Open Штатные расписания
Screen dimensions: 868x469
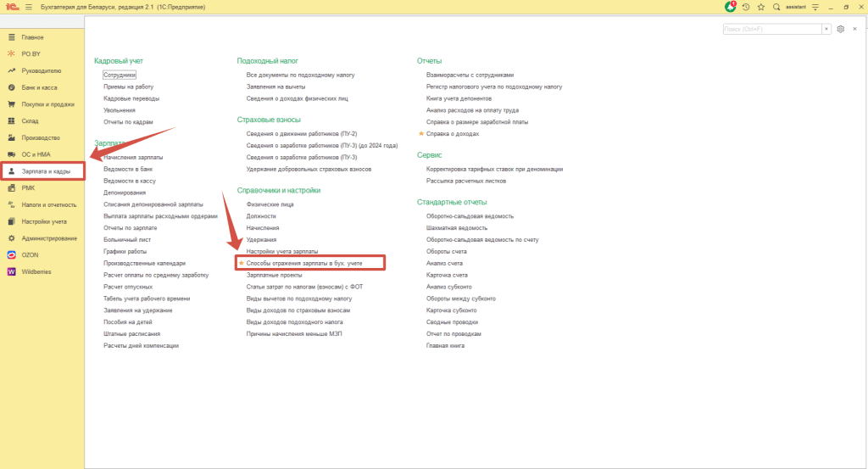pyautogui.click(x=131, y=334)
